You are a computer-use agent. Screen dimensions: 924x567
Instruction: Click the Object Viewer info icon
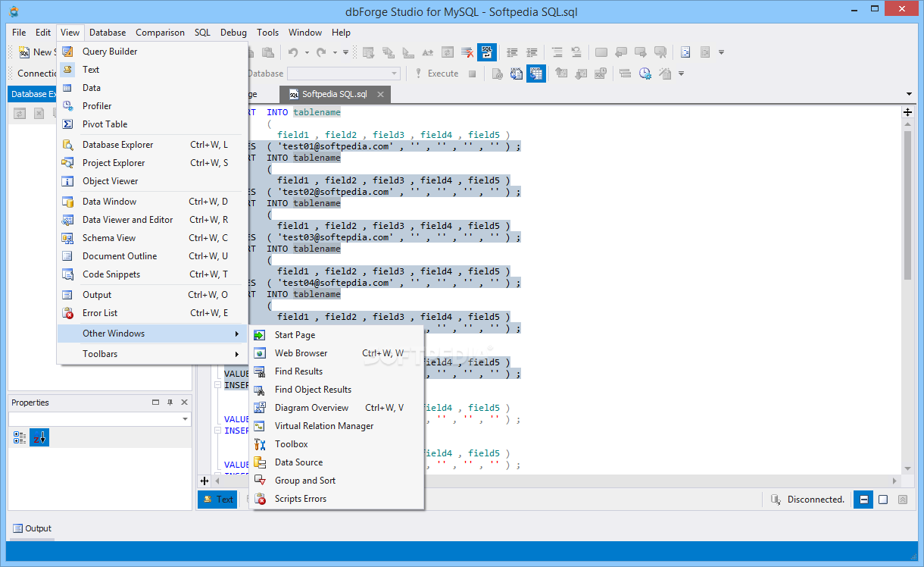[68, 181]
